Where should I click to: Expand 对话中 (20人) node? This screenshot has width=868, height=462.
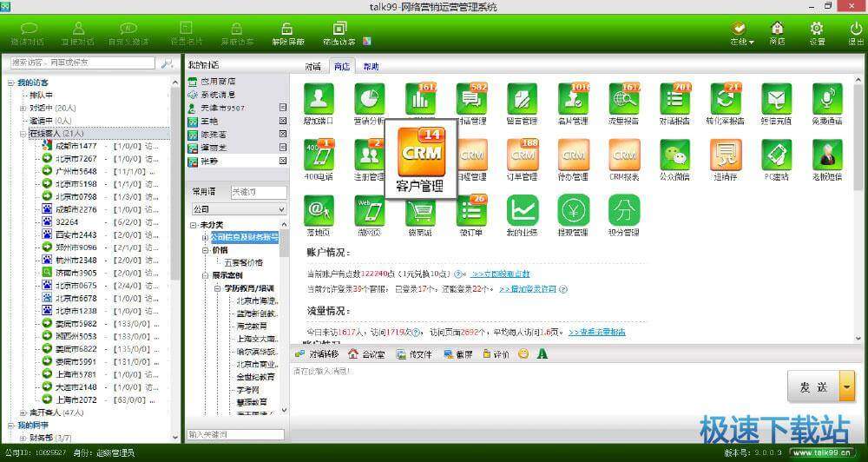click(x=23, y=108)
